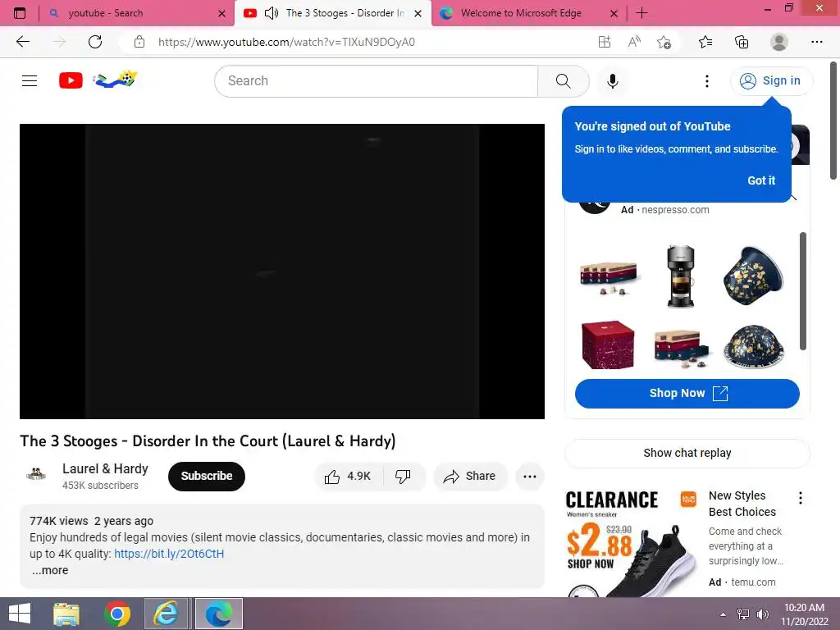Click the nespresso.com ad domain
Screen dimensions: 840x630
(x=675, y=210)
